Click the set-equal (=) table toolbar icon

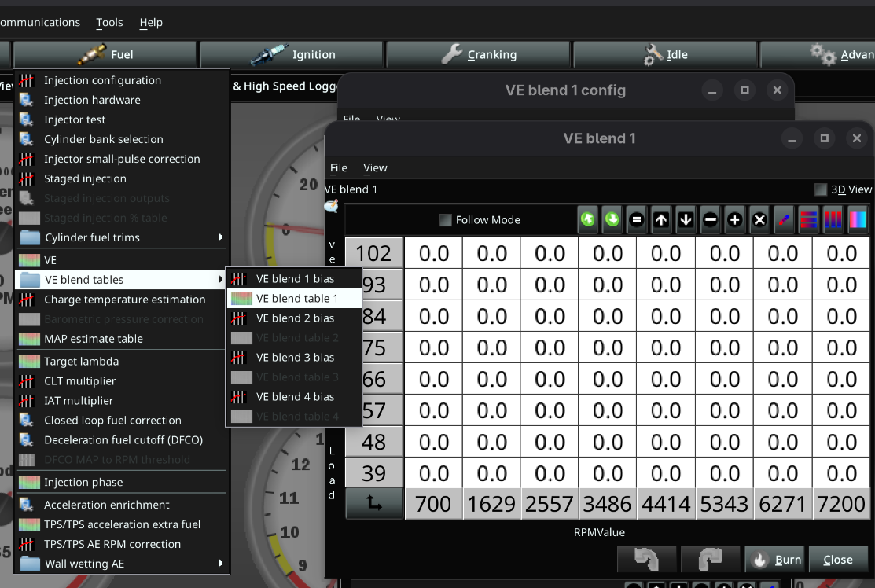637,221
